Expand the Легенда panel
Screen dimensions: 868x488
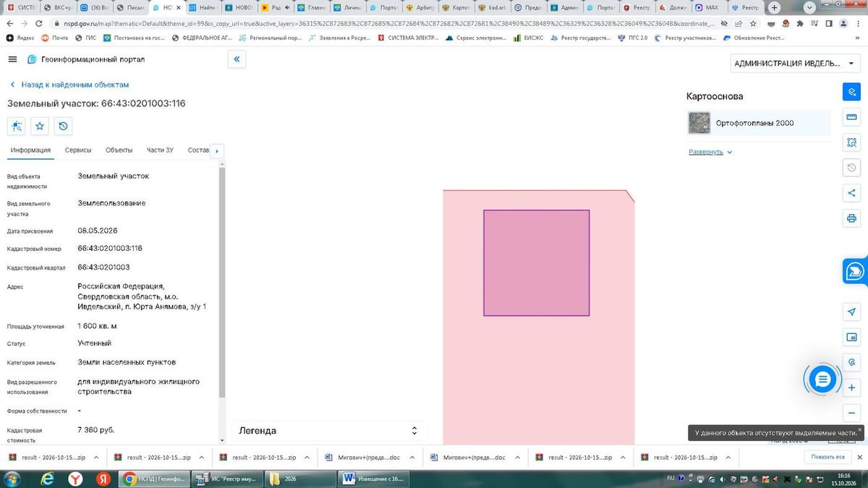[x=329, y=431]
